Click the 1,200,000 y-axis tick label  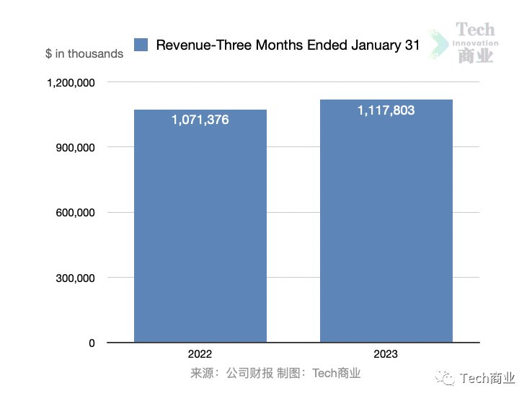[x=71, y=83]
